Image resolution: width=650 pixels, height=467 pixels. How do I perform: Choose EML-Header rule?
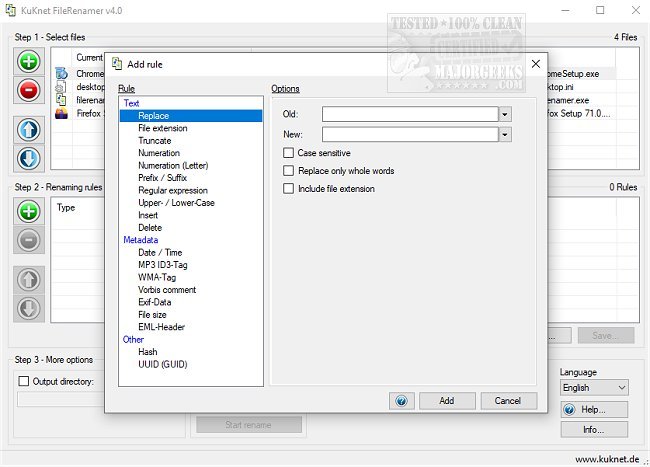point(161,327)
